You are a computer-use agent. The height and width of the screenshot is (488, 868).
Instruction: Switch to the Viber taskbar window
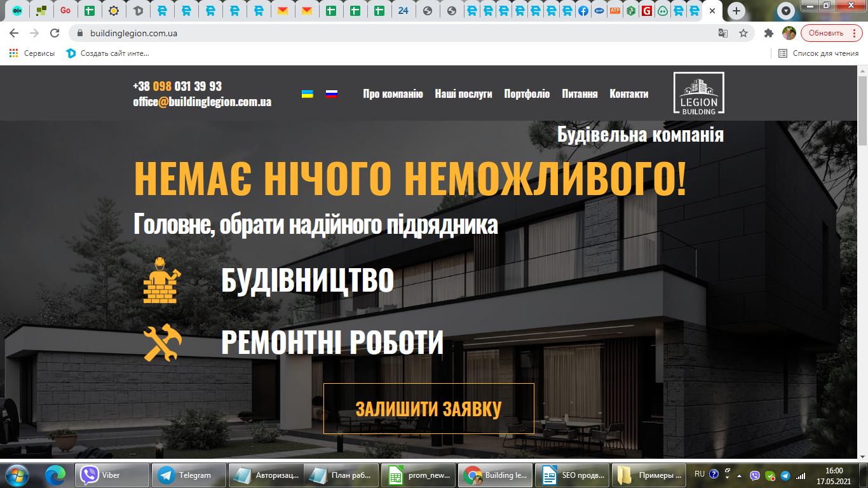point(112,475)
